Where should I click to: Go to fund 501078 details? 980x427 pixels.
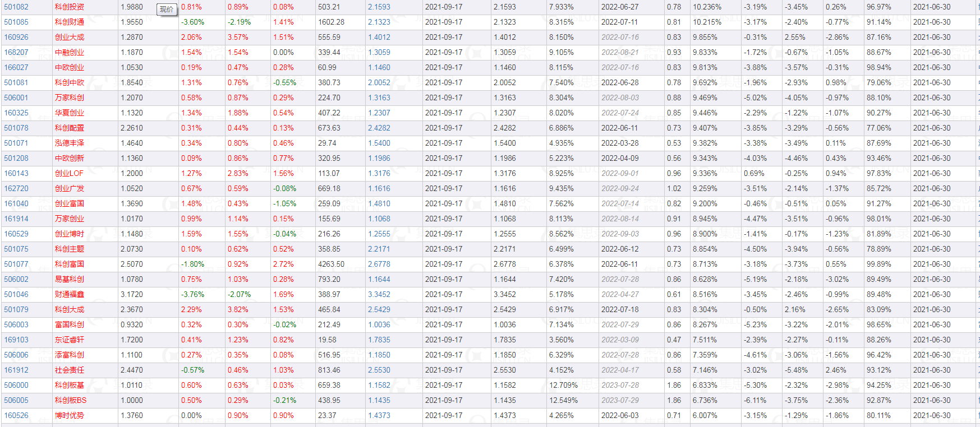point(16,128)
